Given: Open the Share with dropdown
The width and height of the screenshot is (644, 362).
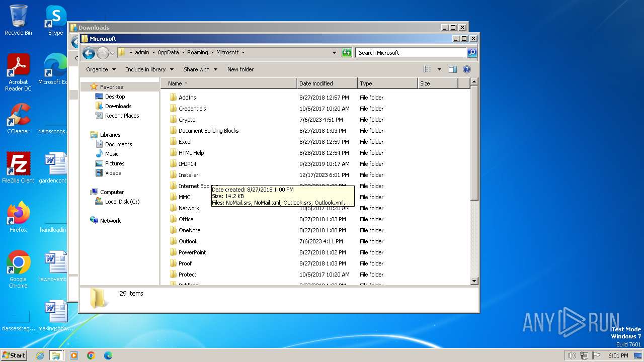Looking at the screenshot, I should pos(201,69).
